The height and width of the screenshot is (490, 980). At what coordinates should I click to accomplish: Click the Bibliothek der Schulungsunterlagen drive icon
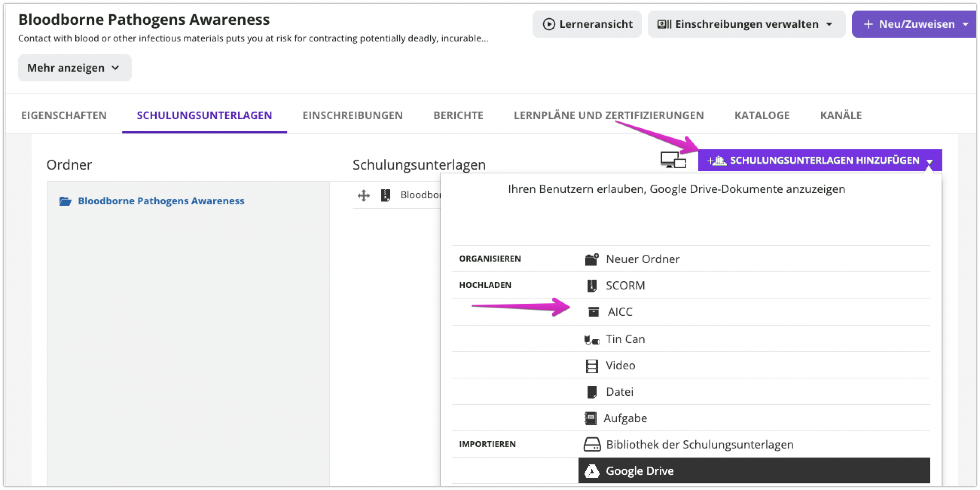click(592, 444)
